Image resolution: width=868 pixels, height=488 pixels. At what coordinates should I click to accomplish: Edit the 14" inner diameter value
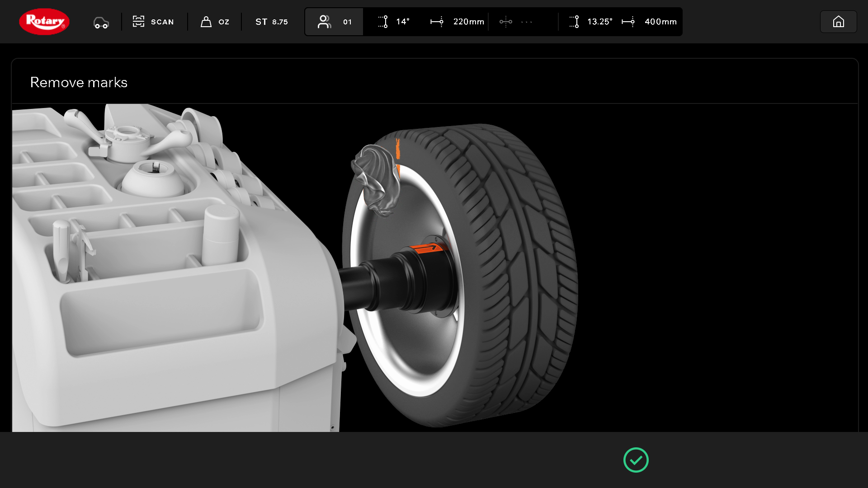pyautogui.click(x=402, y=22)
